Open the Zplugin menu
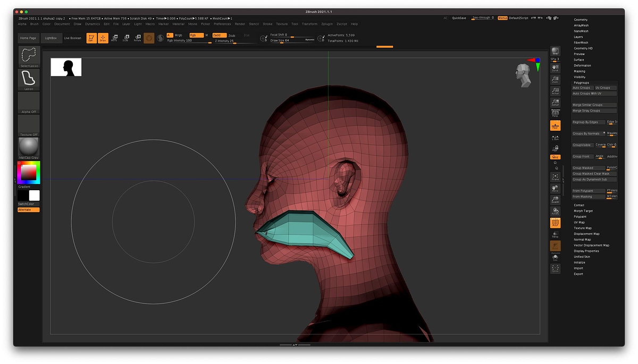Viewport: 638px width, 364px height. pos(327,24)
